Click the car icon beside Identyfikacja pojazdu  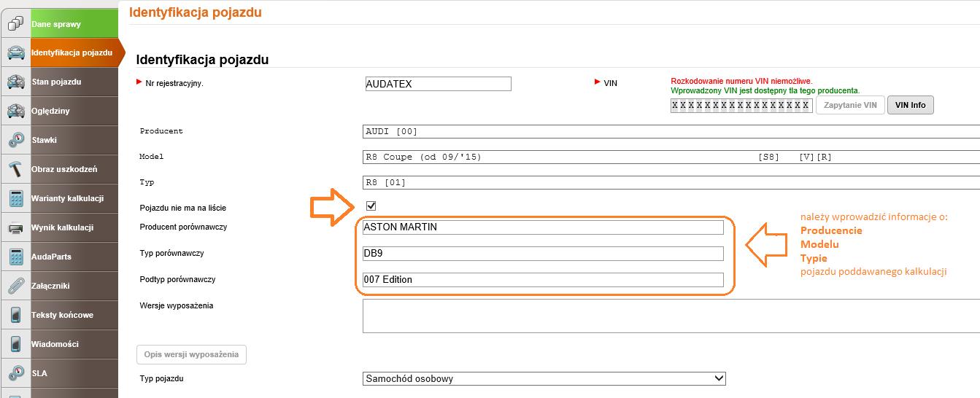point(15,52)
